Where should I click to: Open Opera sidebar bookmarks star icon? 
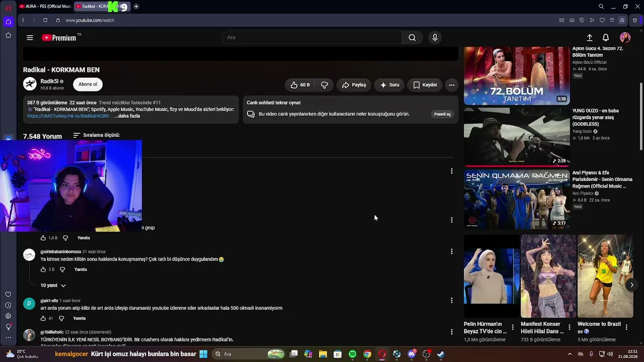8,35
